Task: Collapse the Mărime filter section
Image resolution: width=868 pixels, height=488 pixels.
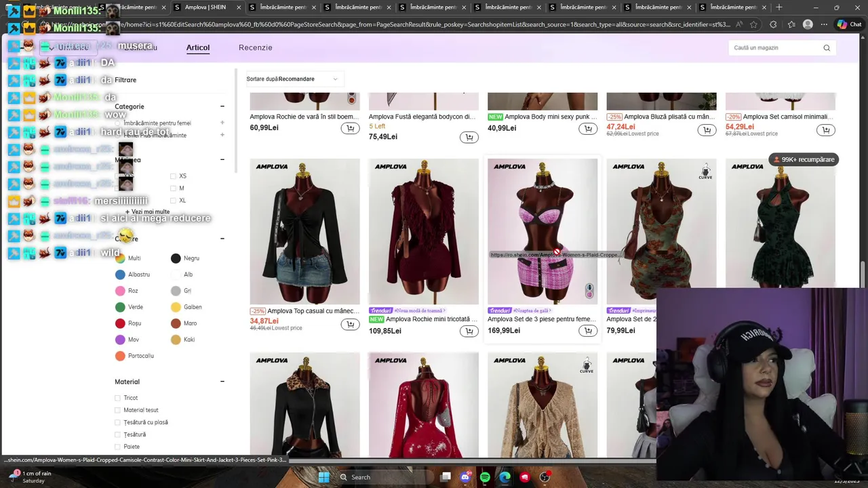Action: click(222, 159)
